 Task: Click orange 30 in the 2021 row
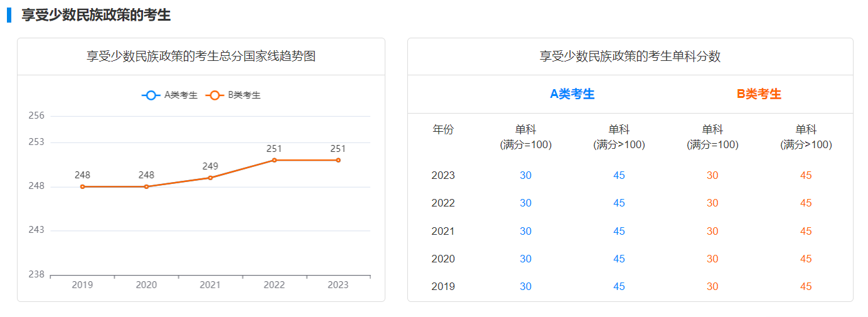tap(712, 232)
